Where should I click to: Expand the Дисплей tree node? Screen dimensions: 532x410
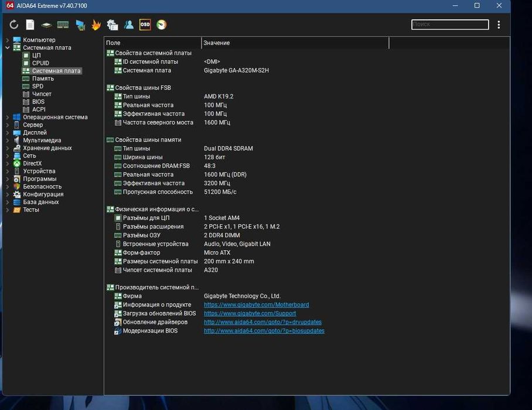[8, 133]
